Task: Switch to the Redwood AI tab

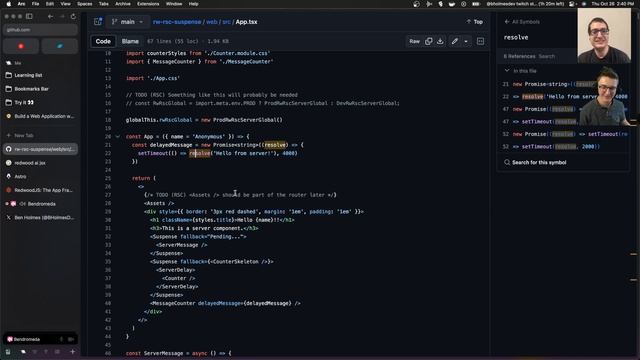Action: point(40,163)
